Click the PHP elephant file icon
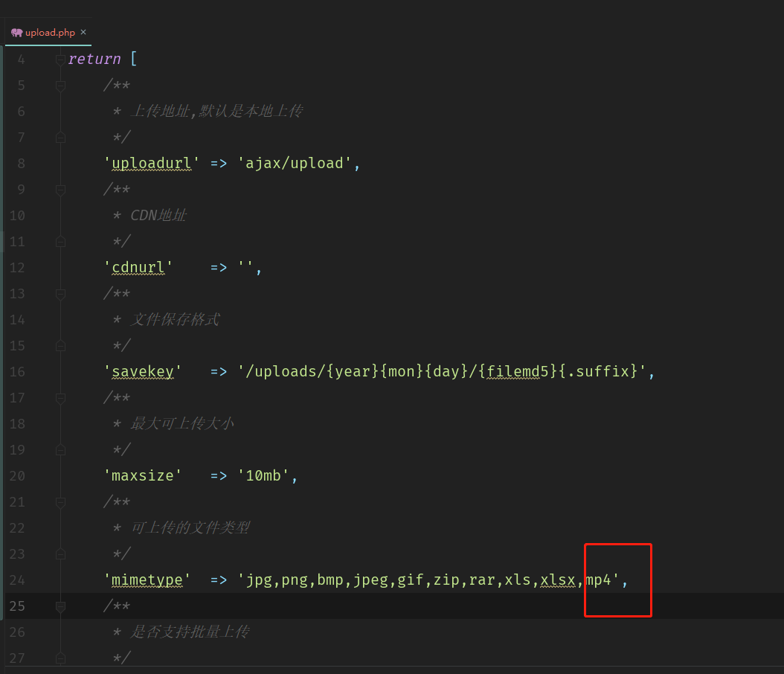 (17, 33)
